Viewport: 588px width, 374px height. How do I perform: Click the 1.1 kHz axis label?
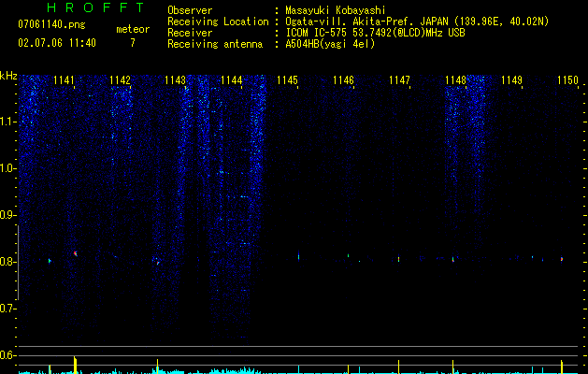pos(8,122)
